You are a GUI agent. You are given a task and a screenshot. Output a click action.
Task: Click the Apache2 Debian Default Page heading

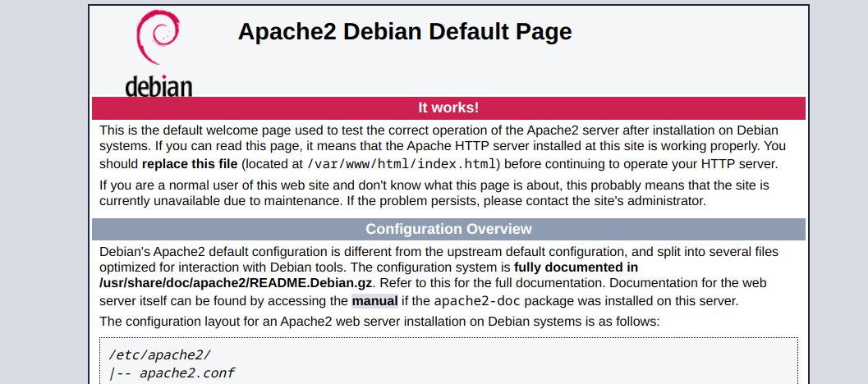(405, 31)
